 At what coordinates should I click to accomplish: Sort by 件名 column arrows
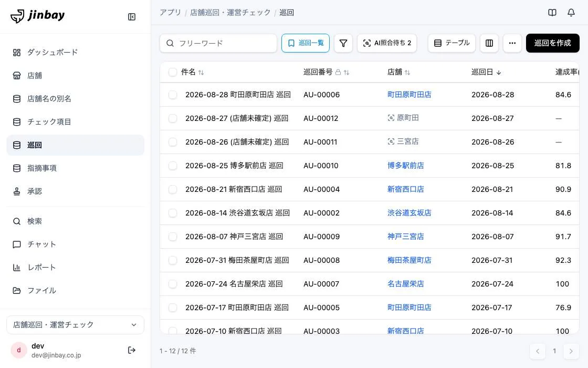[x=201, y=73]
